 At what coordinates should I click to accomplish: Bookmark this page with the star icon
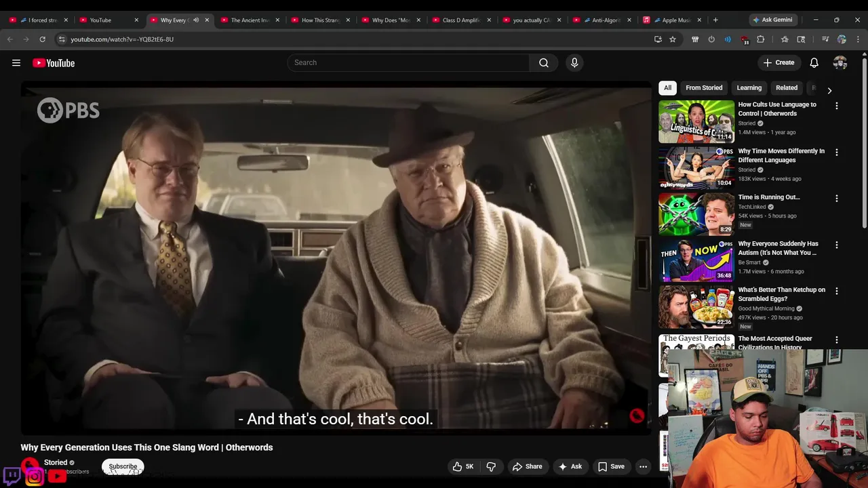(x=673, y=39)
